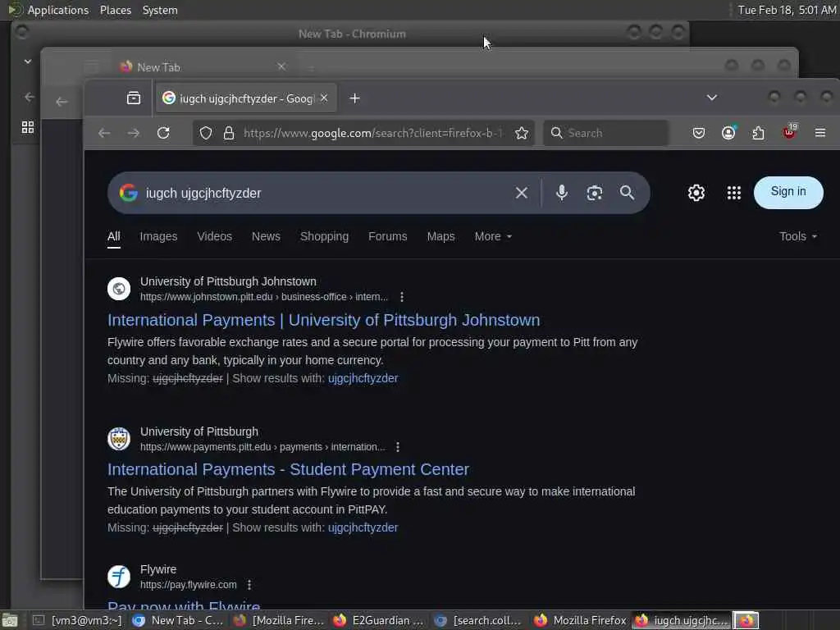Click the Sign in button
Screen dimensions: 840x630
pyautogui.click(x=788, y=192)
